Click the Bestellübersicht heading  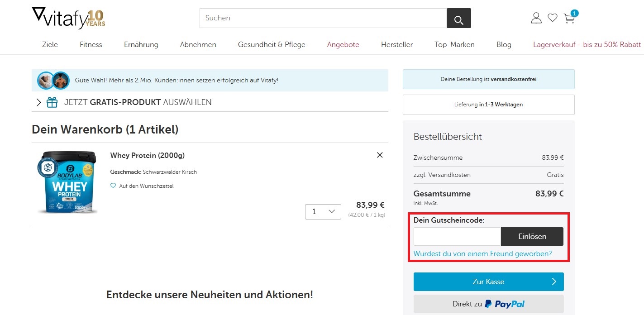coord(448,137)
